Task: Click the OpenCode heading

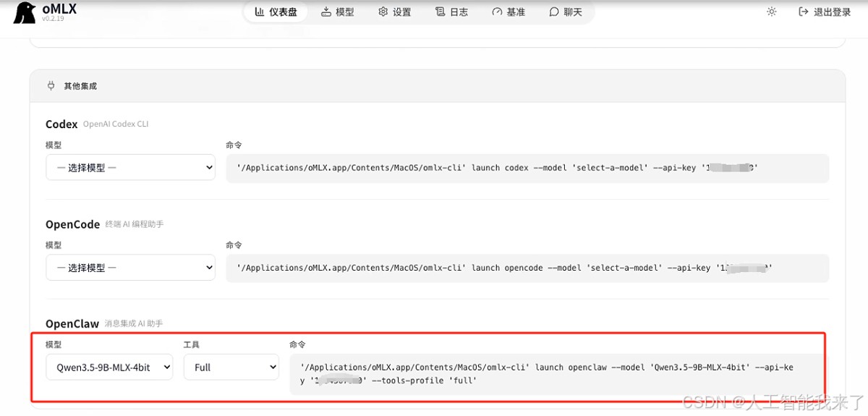Action: pos(72,224)
